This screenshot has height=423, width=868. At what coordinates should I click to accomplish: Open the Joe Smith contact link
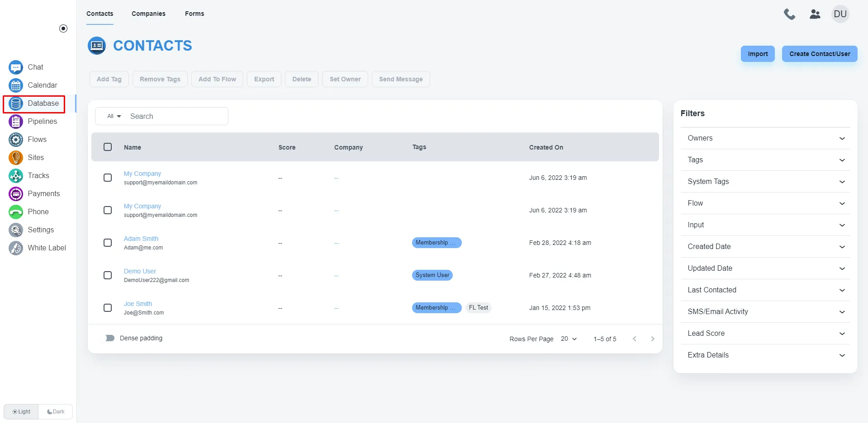(138, 304)
